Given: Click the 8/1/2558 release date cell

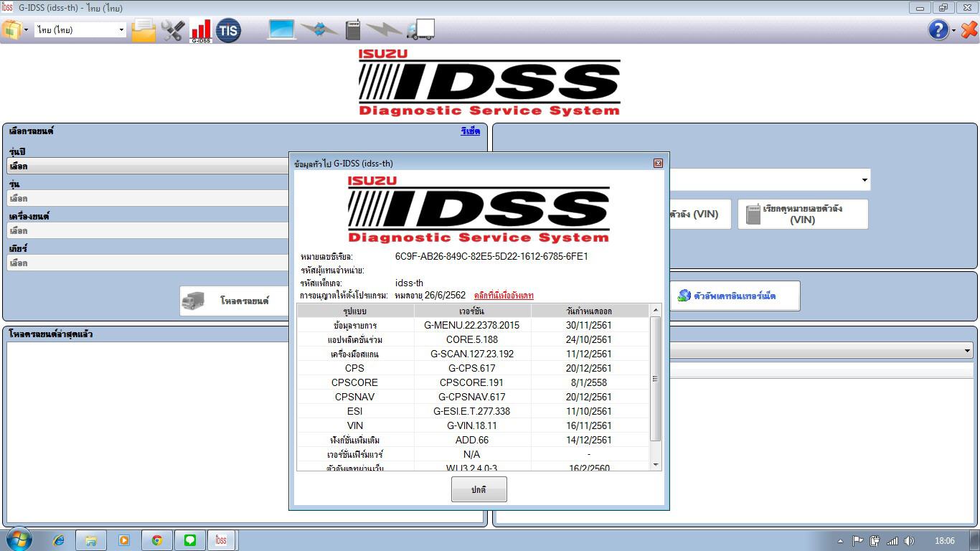Looking at the screenshot, I should click(589, 382).
